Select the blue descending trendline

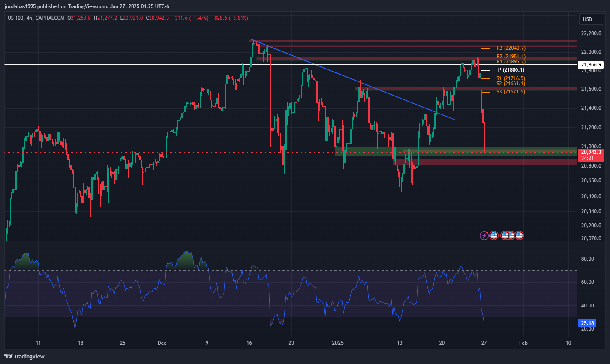pyautogui.click(x=353, y=80)
